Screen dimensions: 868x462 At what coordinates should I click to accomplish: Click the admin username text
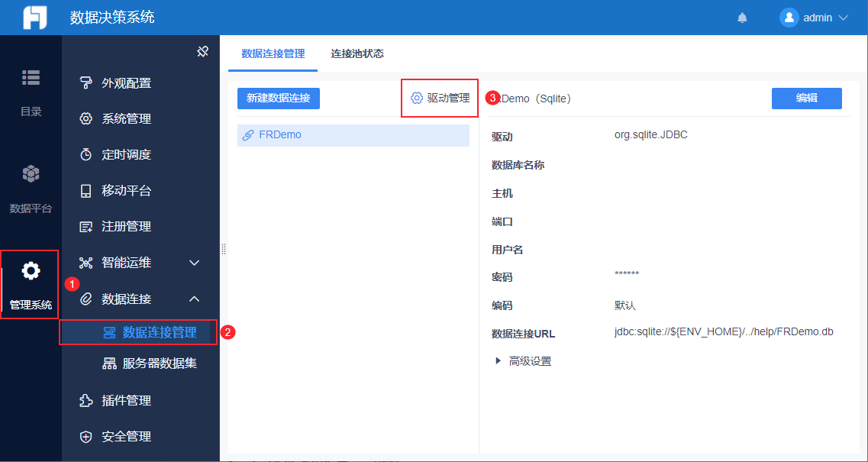coord(818,18)
